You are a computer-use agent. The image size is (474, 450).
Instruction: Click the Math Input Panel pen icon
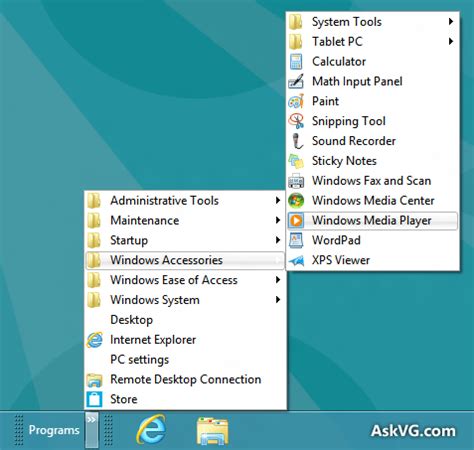296,81
